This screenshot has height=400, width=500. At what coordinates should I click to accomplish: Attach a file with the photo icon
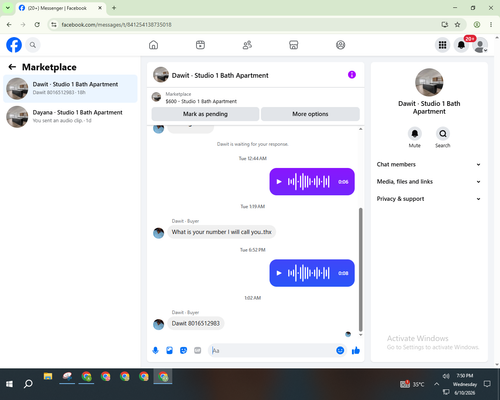[x=169, y=350]
